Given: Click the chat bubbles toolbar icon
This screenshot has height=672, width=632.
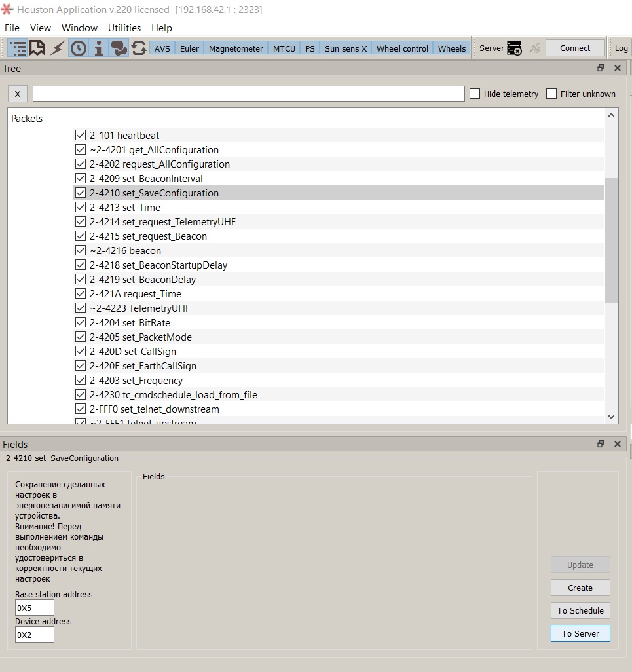Looking at the screenshot, I should pyautogui.click(x=119, y=48).
